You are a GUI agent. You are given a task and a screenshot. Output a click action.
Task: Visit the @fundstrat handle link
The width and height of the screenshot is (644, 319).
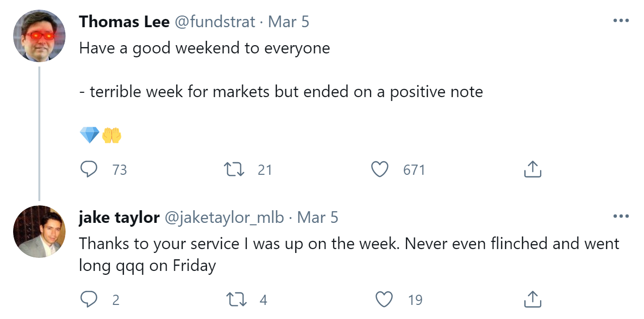pyautogui.click(x=215, y=22)
